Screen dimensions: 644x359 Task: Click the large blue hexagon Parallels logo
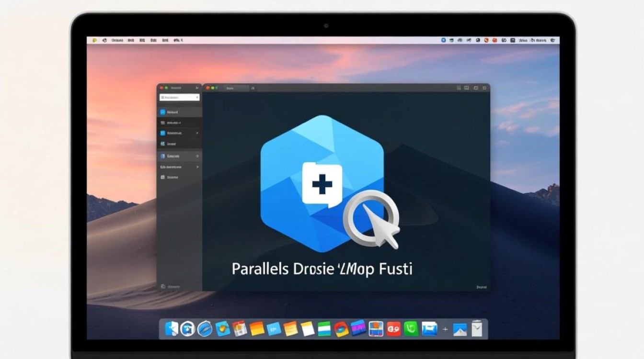[322, 182]
